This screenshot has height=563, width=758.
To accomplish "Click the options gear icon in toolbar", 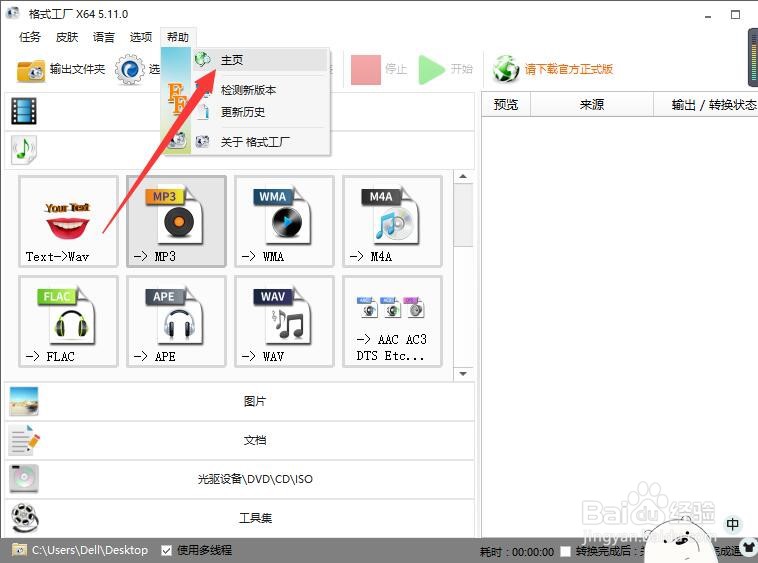I will (x=130, y=70).
